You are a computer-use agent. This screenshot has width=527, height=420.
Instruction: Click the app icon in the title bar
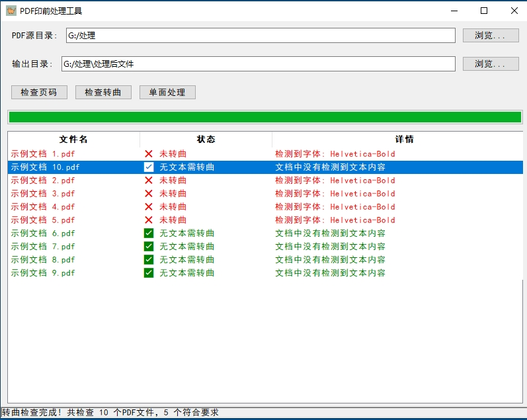(11, 11)
